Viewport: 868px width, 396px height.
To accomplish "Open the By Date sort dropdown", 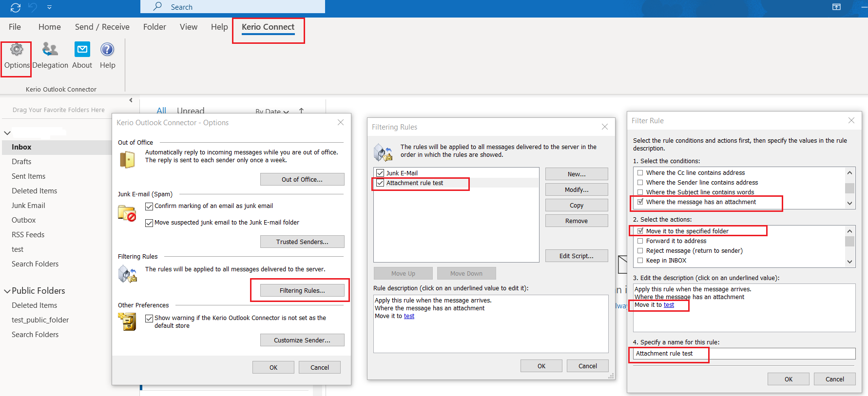I will (272, 112).
